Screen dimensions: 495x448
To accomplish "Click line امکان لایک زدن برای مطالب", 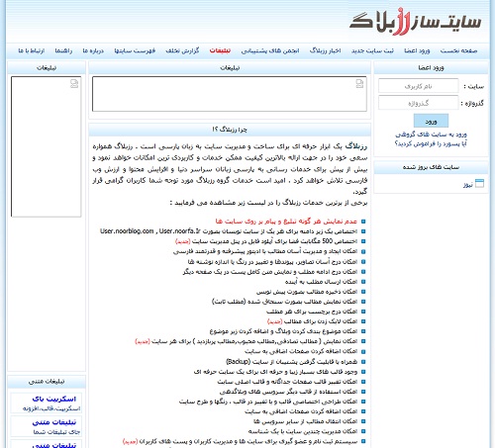I will click(312, 321).
